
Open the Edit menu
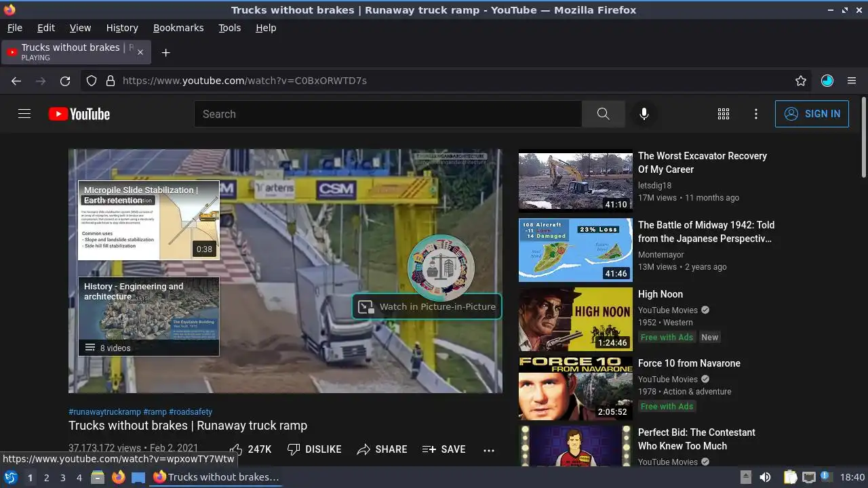tap(46, 28)
